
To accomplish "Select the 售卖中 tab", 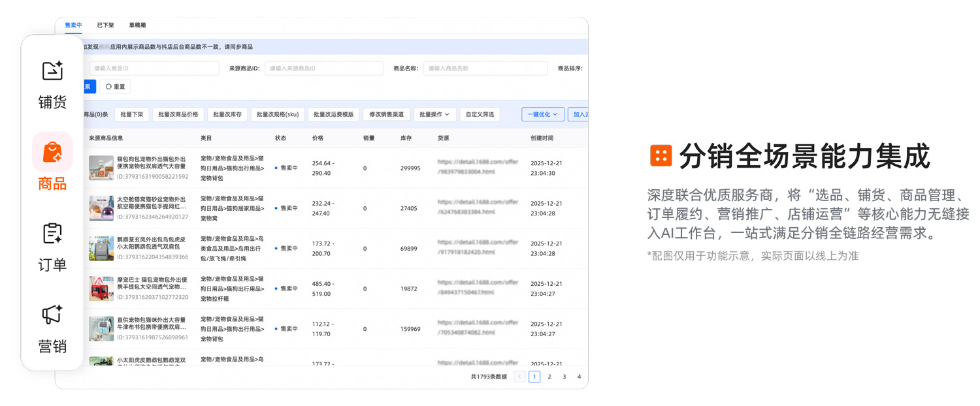I will [x=73, y=25].
